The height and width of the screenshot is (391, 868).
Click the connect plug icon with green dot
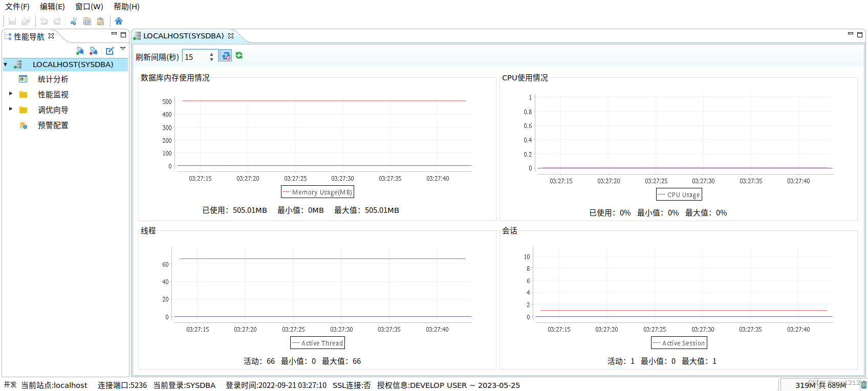[80, 51]
